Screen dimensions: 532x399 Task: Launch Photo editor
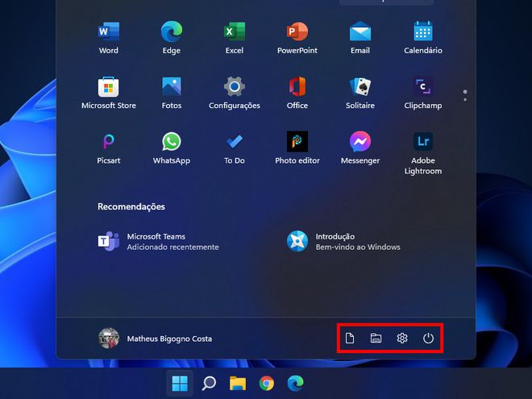(x=297, y=148)
